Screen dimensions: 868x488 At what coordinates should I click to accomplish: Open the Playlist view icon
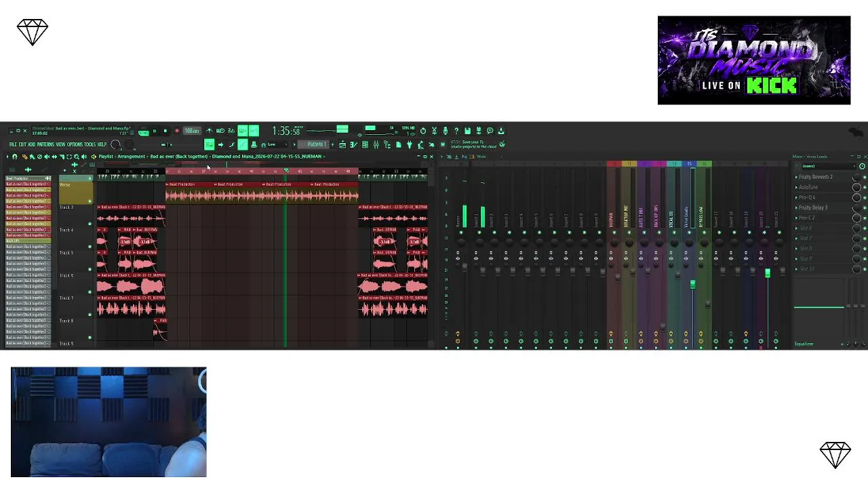tap(342, 144)
